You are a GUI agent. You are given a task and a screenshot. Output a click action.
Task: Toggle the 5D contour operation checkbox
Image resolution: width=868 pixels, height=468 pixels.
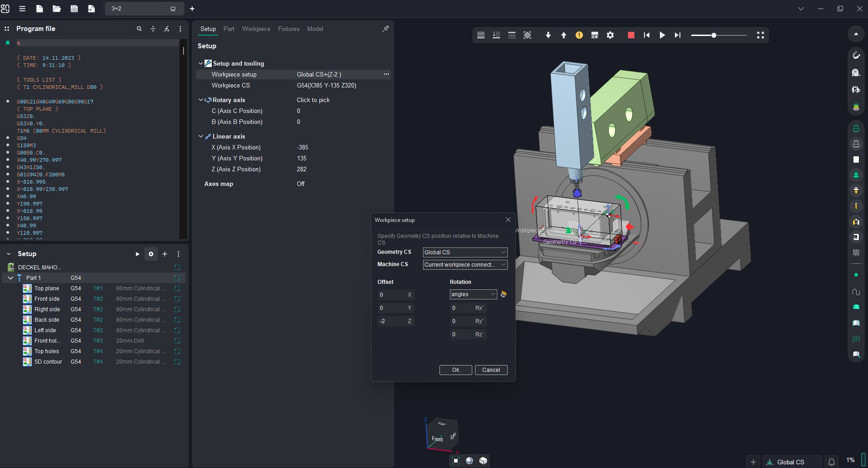(x=177, y=362)
